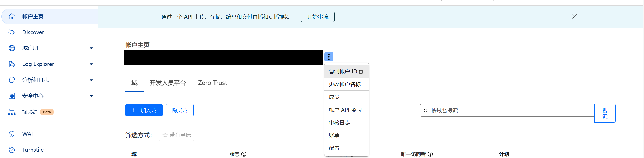644x158 pixels.
Task: Click the 加入域 button
Action: coord(144,110)
